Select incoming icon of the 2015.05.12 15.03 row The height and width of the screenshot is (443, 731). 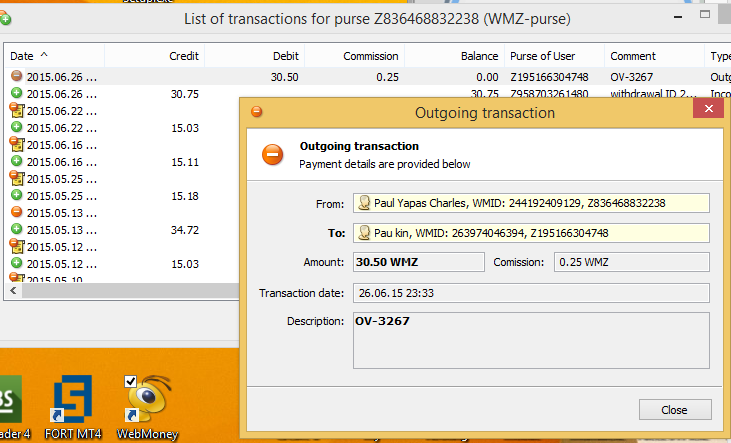click(x=17, y=263)
